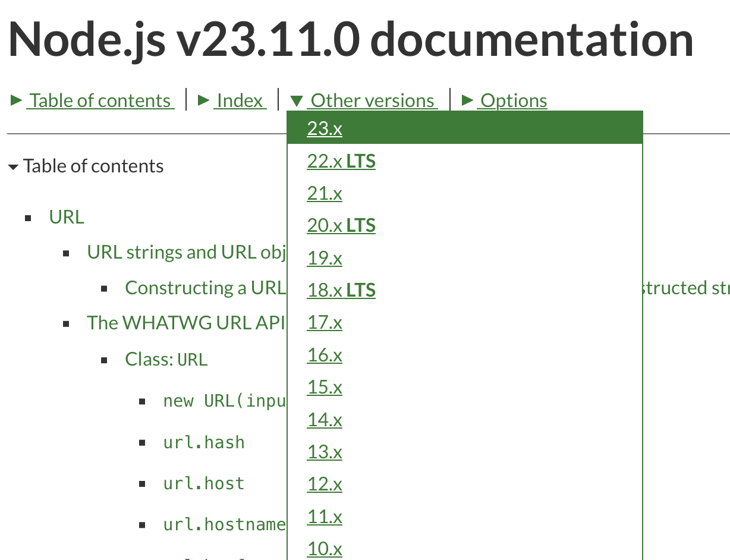Select version 23.x from the list

(x=325, y=128)
